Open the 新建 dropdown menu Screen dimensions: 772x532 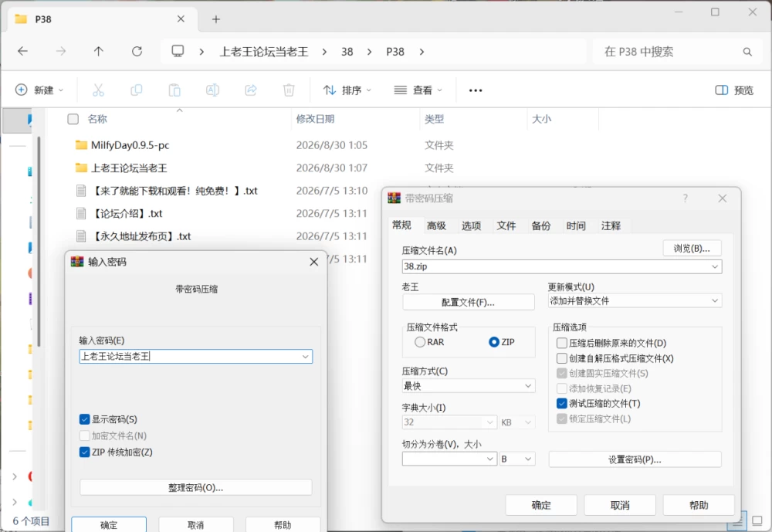(39, 90)
